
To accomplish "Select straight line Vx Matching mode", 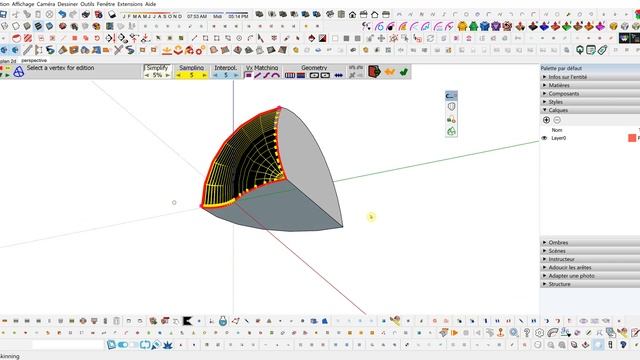I will (x=257, y=76).
